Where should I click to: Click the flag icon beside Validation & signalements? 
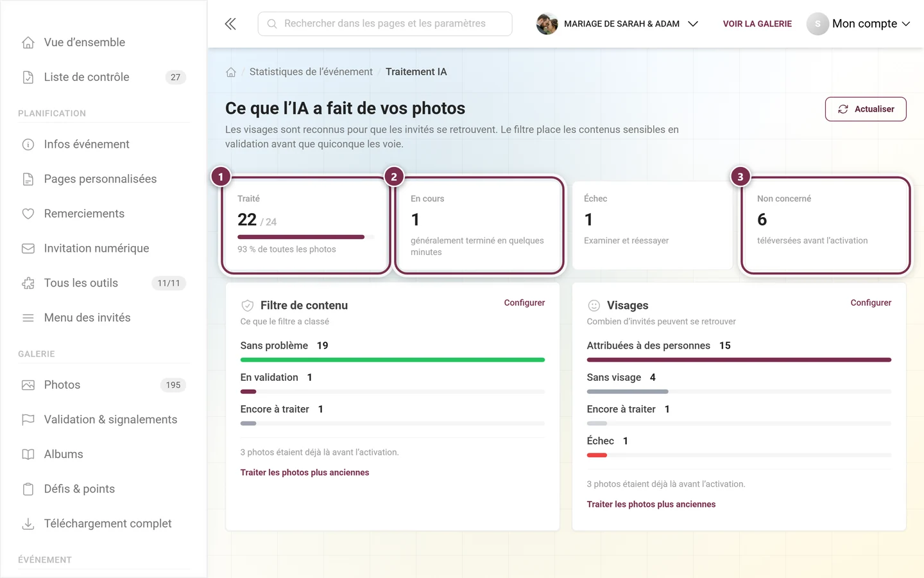pyautogui.click(x=28, y=420)
